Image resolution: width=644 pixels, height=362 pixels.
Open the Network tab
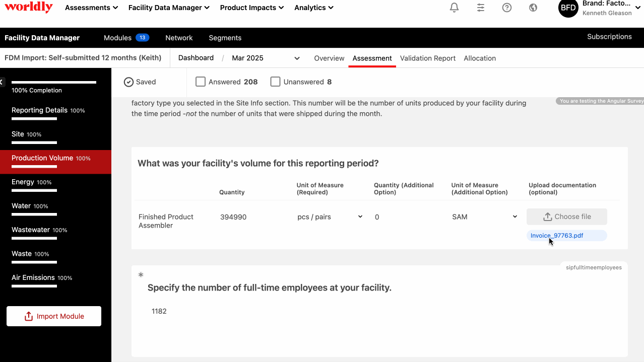(x=179, y=38)
